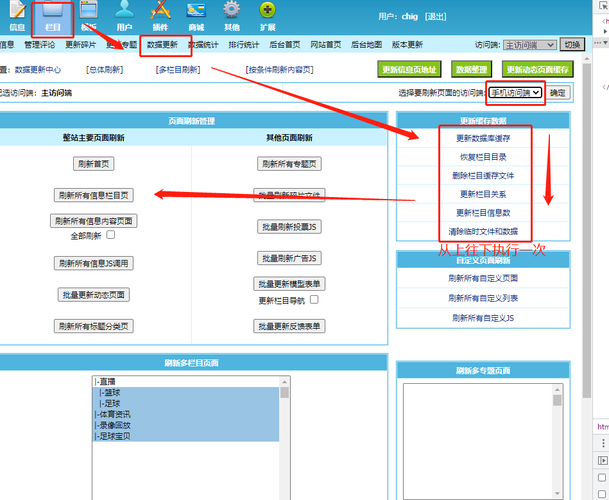
Task: Open the devtools three-dot options menu
Action: (x=603, y=443)
